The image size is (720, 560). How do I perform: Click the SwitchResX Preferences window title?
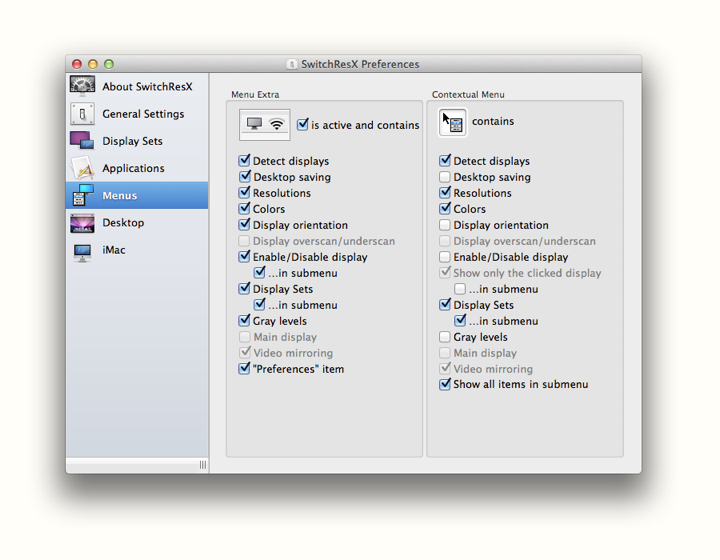tap(360, 64)
